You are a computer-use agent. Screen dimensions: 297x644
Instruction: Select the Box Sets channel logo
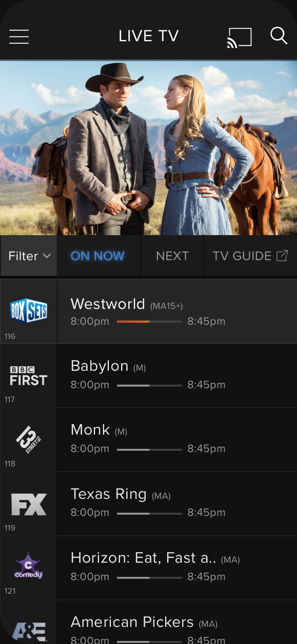[x=29, y=310]
